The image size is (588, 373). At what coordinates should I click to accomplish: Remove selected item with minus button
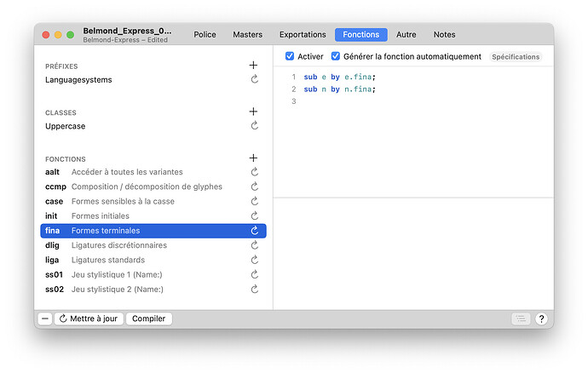pos(45,319)
